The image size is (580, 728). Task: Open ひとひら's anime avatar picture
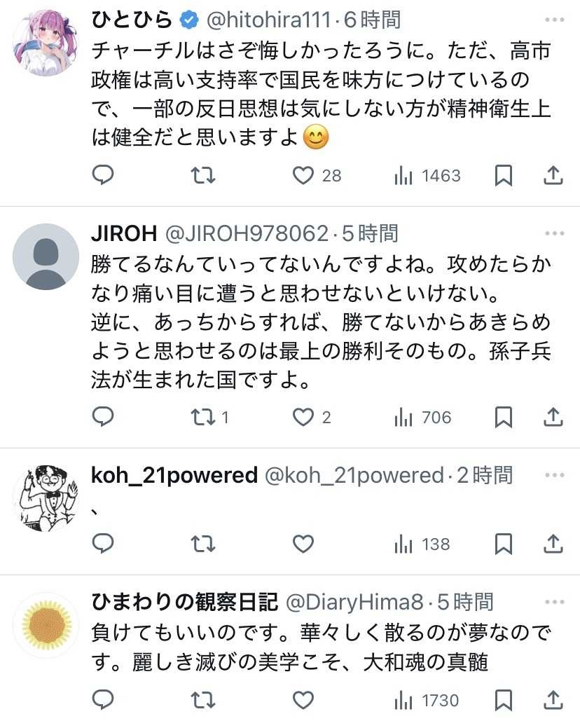pos(46,42)
